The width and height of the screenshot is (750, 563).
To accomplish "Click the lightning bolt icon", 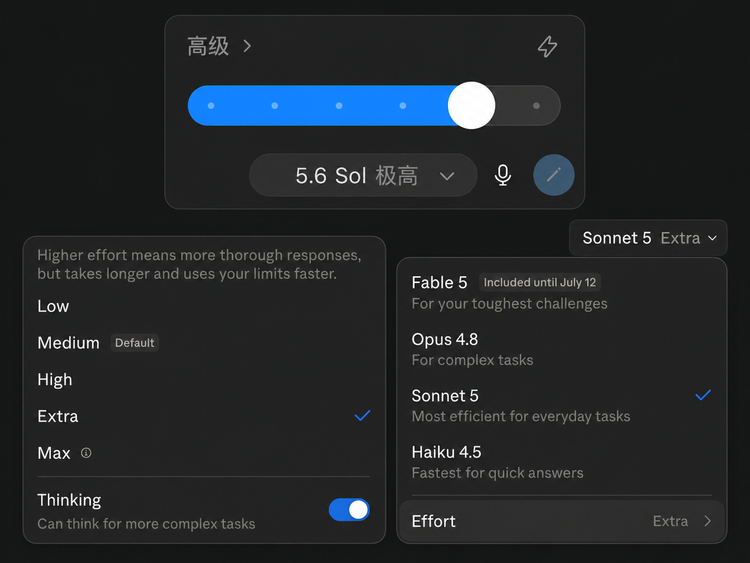I will pyautogui.click(x=547, y=46).
